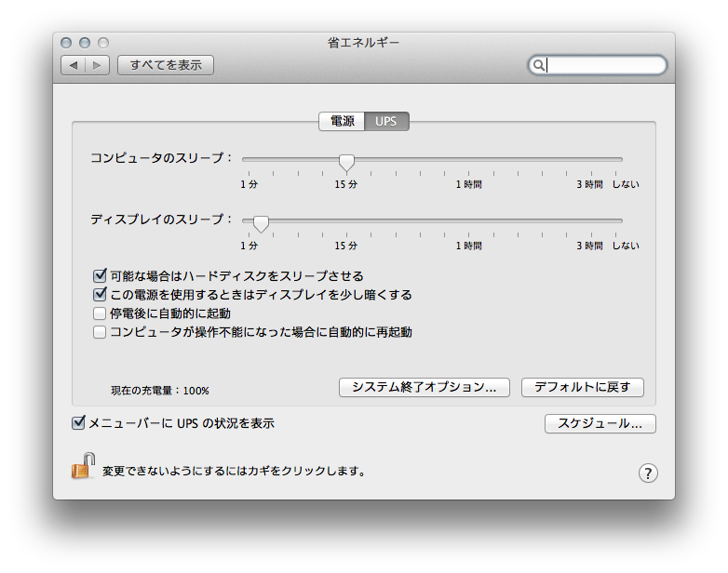Switch to the 電源 tab
Viewport: 728px width, 573px height.
pos(342,121)
